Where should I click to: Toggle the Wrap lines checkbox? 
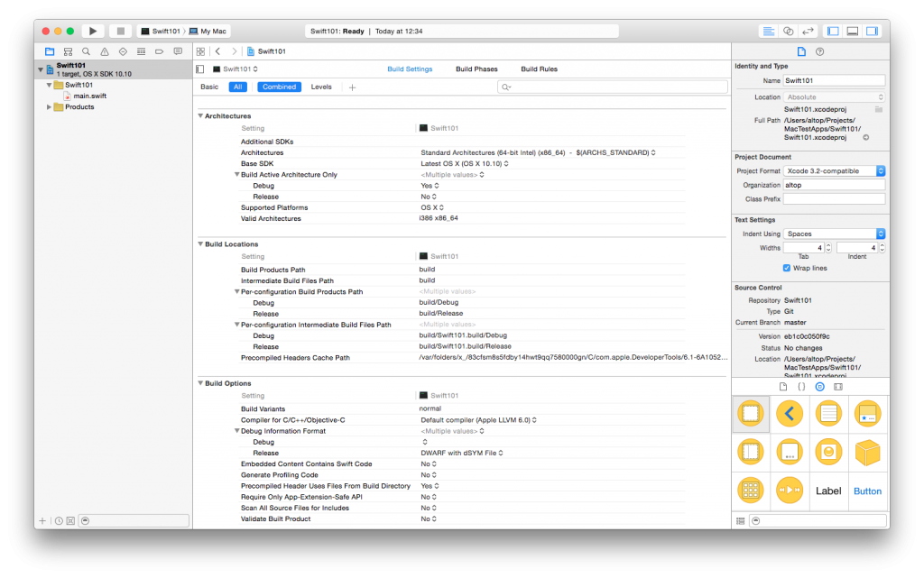click(x=786, y=268)
